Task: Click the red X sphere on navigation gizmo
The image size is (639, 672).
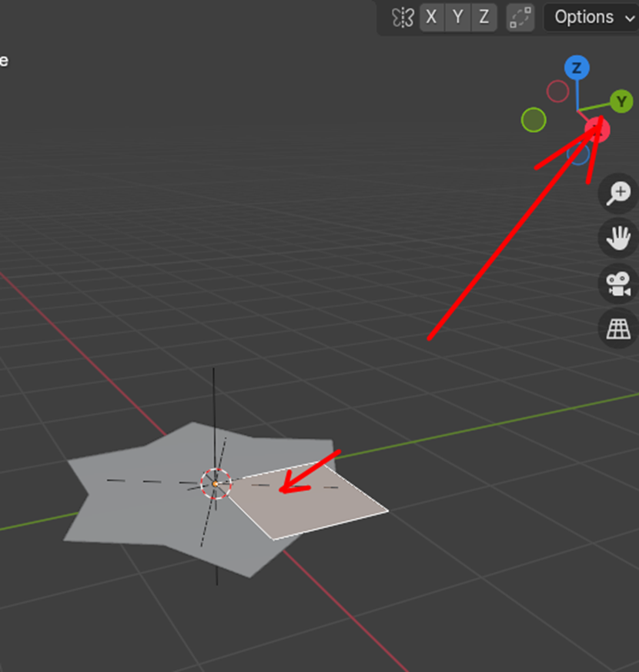Action: [x=599, y=130]
